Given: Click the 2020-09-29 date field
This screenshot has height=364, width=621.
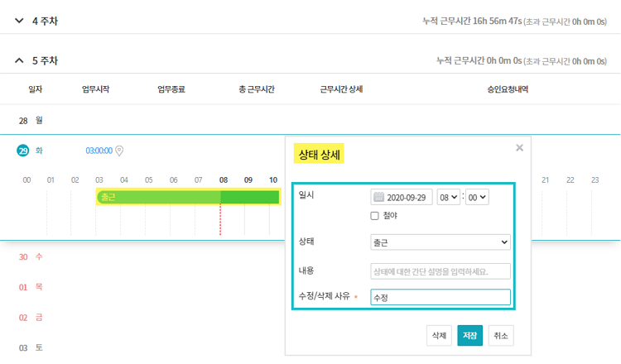Looking at the screenshot, I should point(402,197).
